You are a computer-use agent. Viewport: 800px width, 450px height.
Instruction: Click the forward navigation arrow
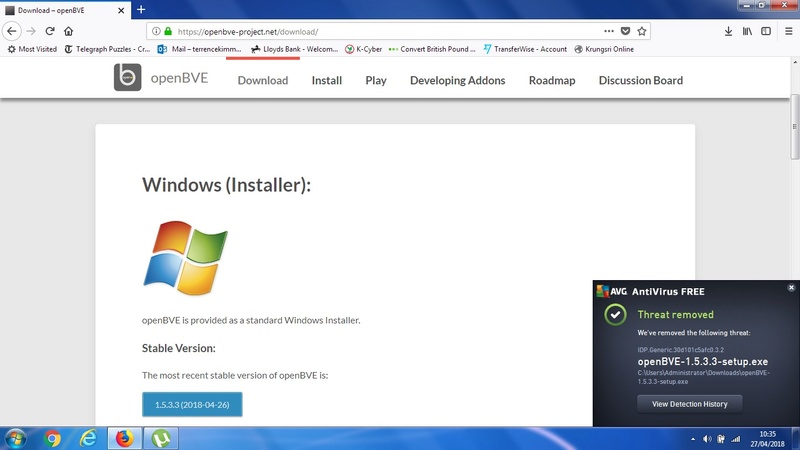coord(31,31)
